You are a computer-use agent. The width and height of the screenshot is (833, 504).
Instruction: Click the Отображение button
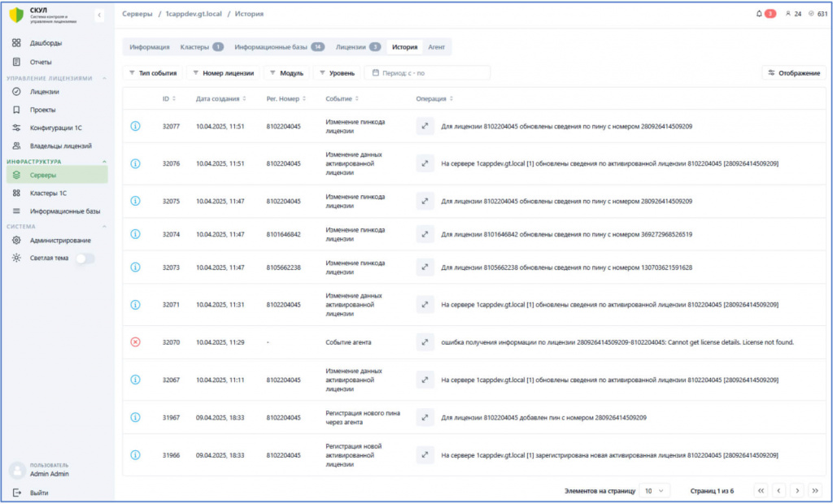pos(794,73)
